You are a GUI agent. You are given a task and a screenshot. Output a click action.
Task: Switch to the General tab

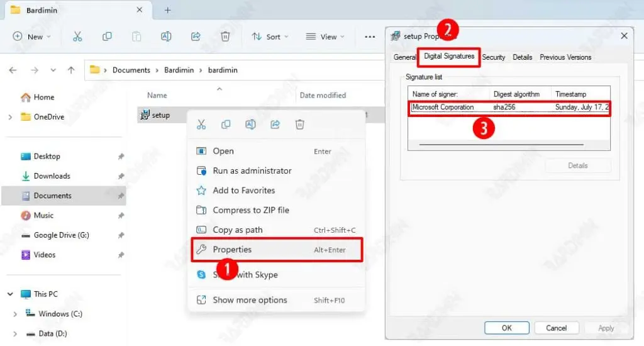pos(404,57)
